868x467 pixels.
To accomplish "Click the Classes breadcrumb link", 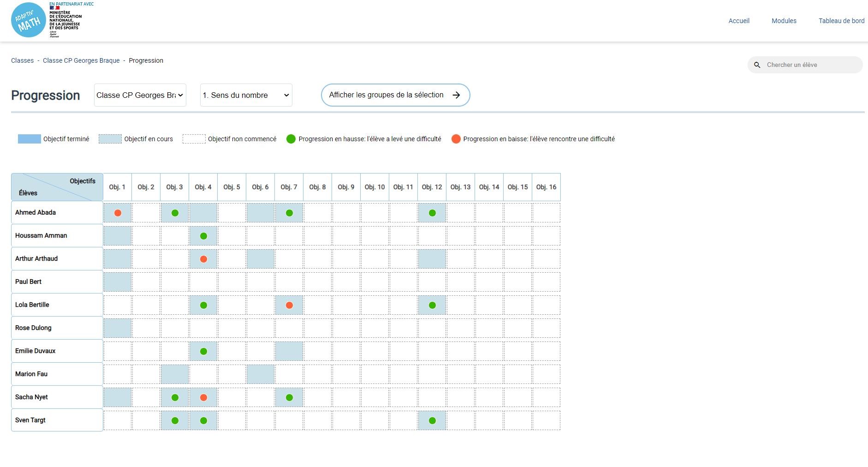I will pos(22,60).
